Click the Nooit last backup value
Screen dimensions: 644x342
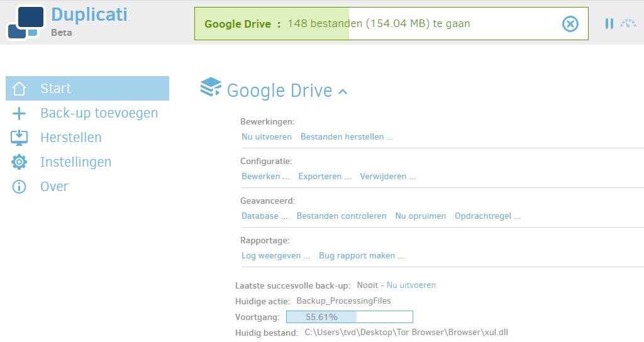367,285
